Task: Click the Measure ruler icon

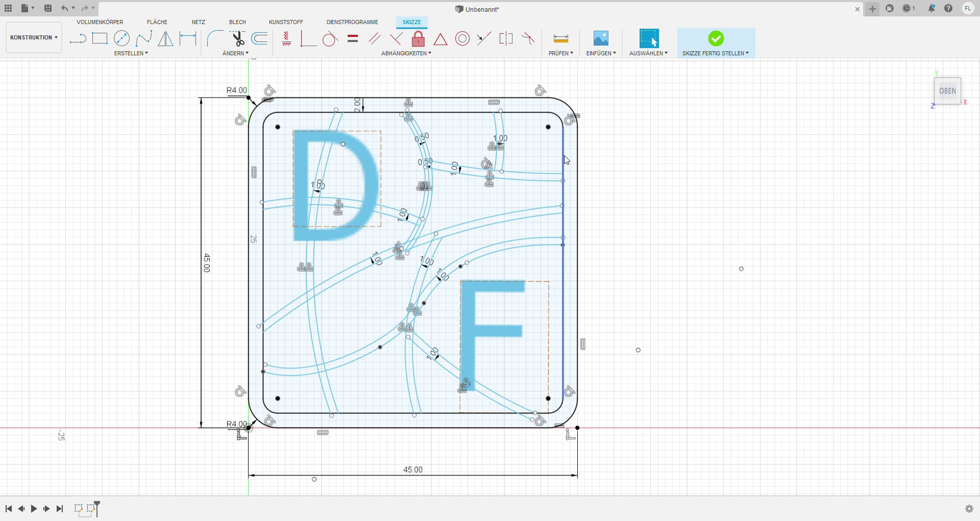Action: coord(560,39)
